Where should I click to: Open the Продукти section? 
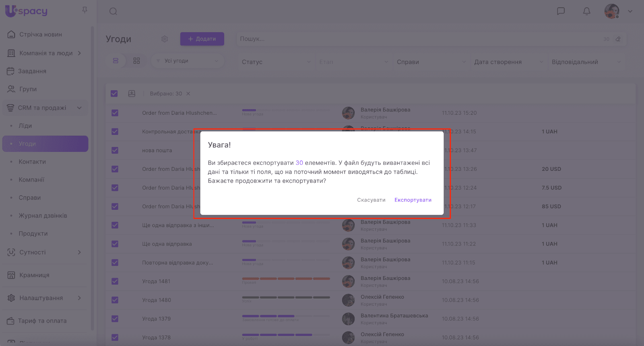pos(33,234)
